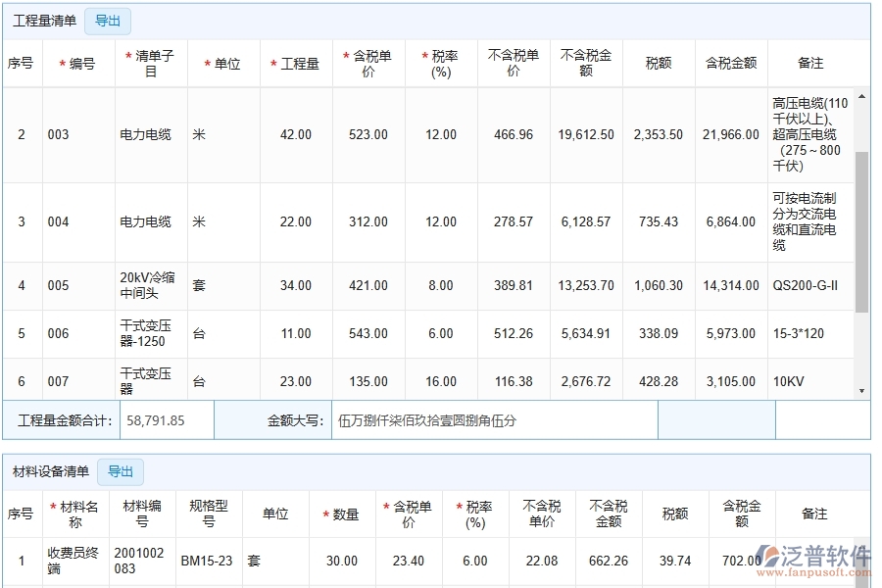Viewport: 882px width, 588px height.
Task: Click the 662.26 untaxed amount cell
Action: tap(609, 561)
